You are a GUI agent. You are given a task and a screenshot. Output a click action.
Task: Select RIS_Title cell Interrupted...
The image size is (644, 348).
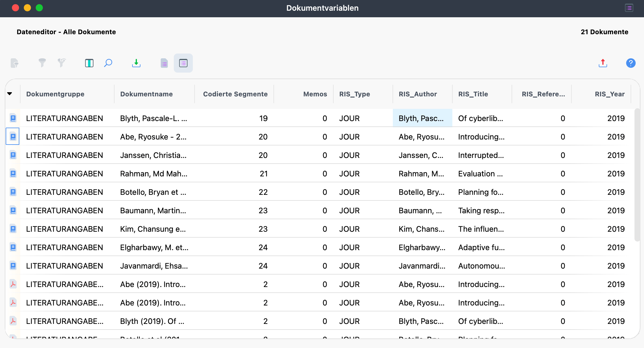[x=482, y=155]
